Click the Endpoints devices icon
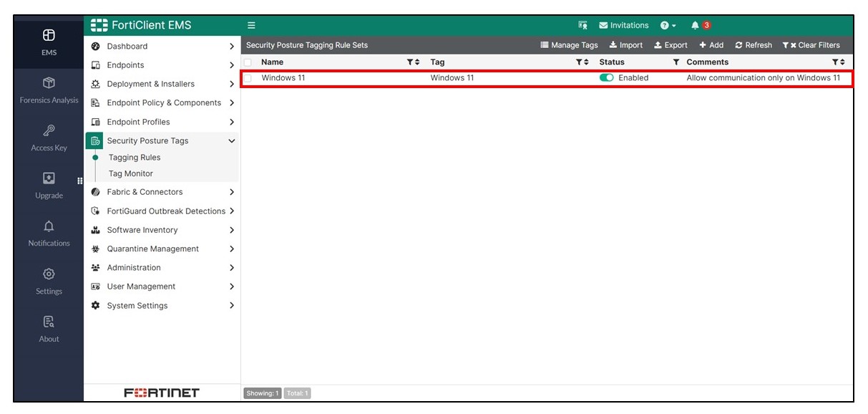The height and width of the screenshot is (414, 868). click(95, 65)
